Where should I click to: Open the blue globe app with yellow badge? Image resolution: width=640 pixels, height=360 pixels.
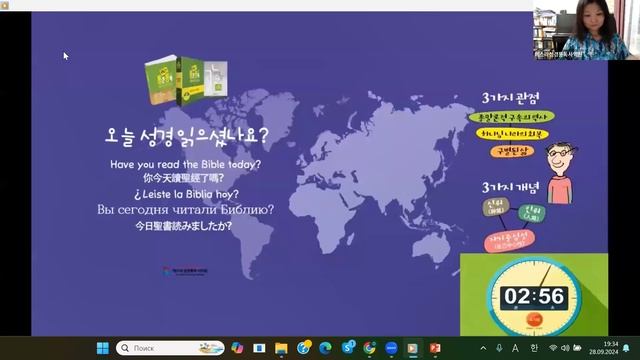(x=304, y=348)
